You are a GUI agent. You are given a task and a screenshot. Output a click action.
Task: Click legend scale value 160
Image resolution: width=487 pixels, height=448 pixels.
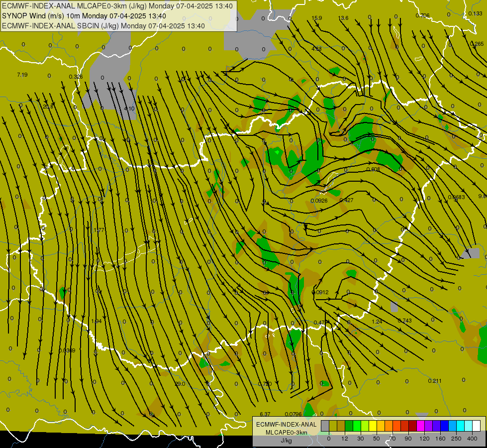coord(440,439)
